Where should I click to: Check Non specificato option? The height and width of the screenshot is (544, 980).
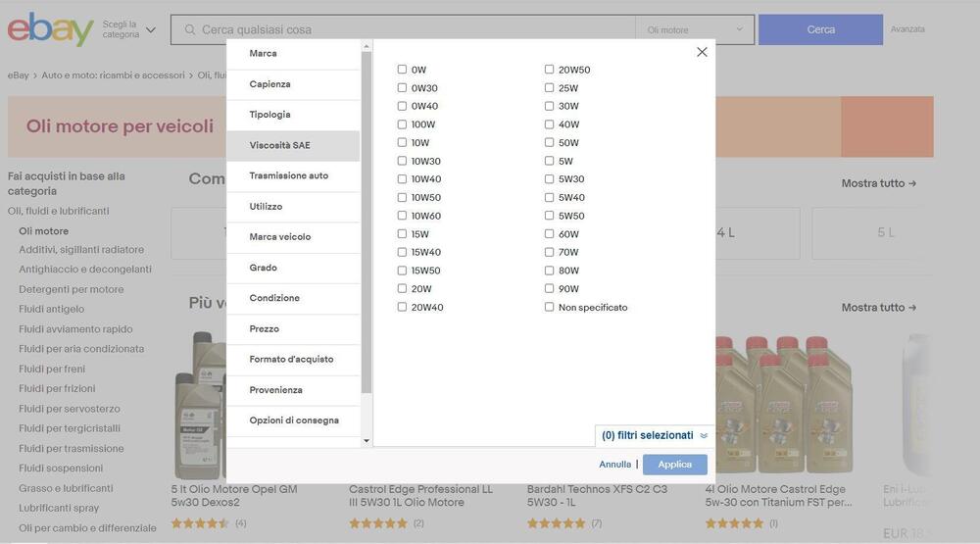[x=549, y=307]
